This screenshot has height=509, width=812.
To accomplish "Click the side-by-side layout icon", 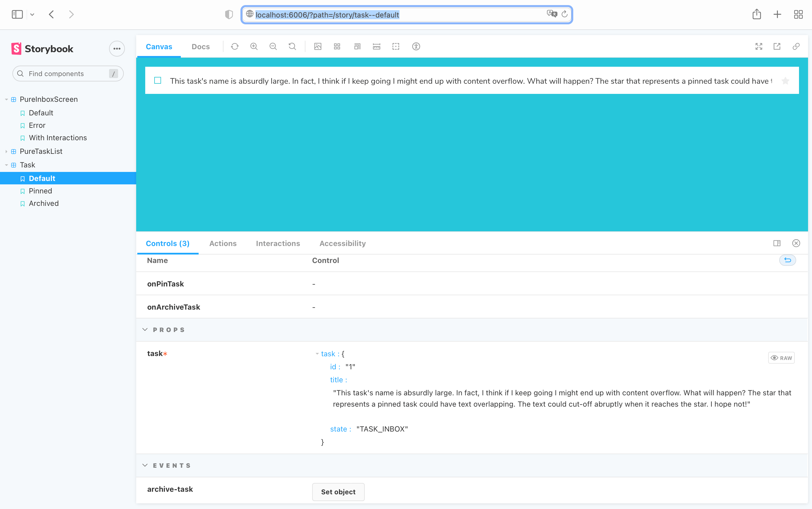I will (777, 243).
